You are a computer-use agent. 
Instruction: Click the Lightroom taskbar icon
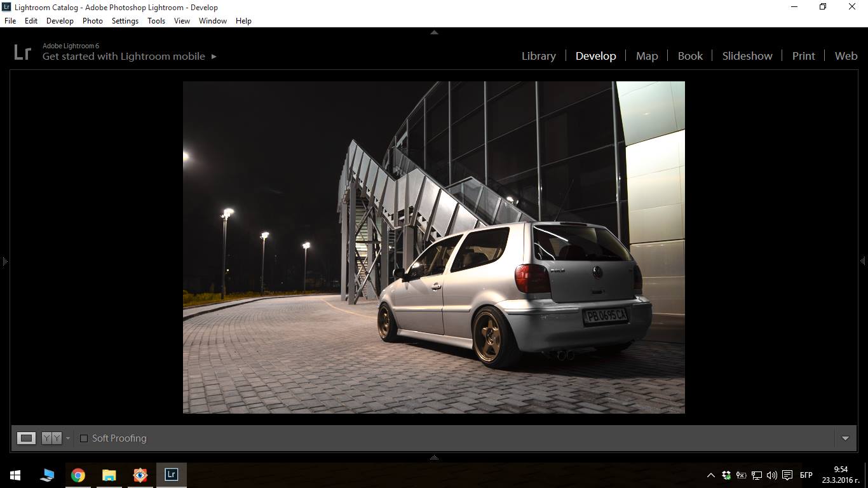pos(171,475)
